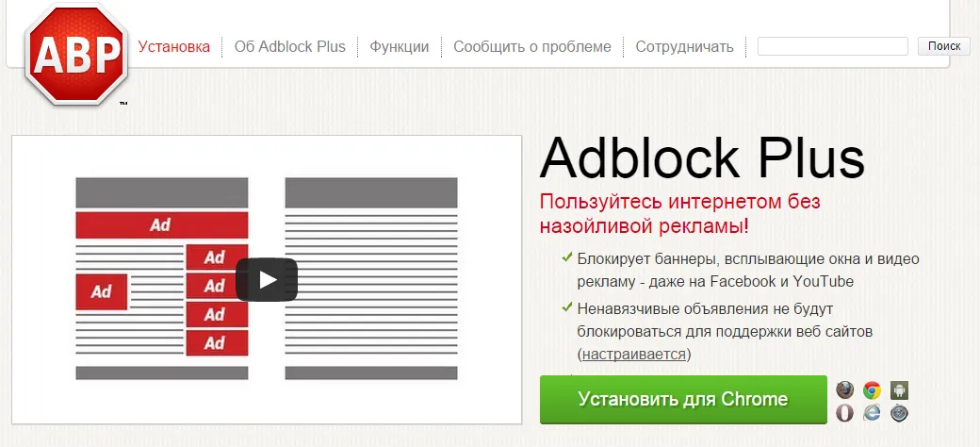Open the Установка menu item
Image resolution: width=980 pixels, height=447 pixels.
[173, 46]
